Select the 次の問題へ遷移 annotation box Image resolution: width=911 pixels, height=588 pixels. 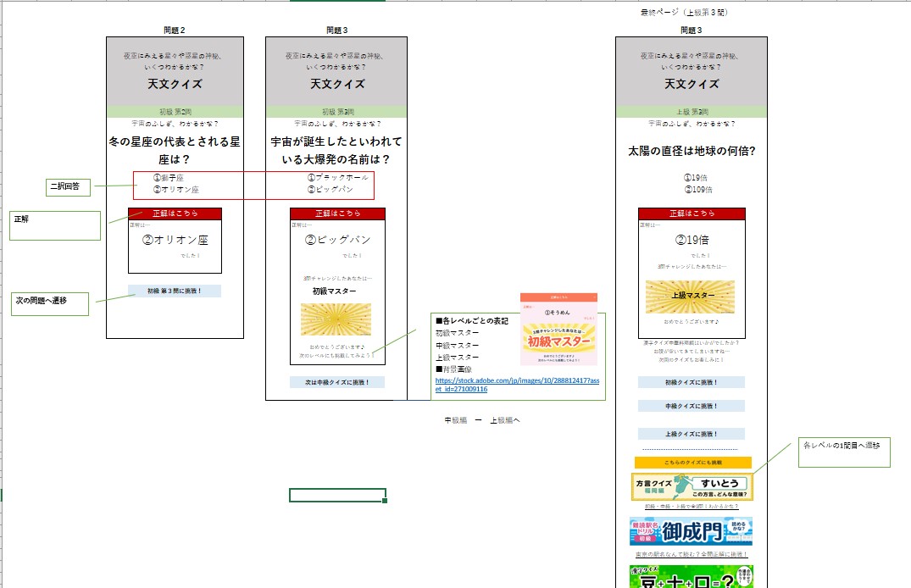52,304
